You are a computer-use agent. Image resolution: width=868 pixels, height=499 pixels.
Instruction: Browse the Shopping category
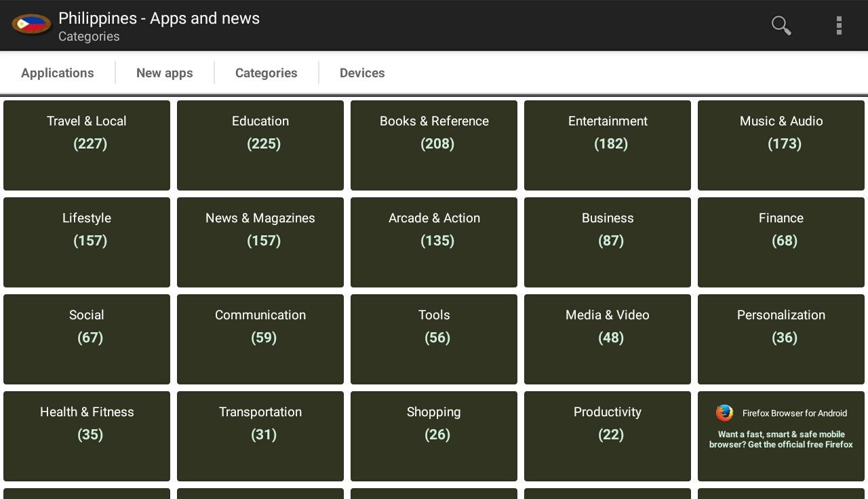434,436
